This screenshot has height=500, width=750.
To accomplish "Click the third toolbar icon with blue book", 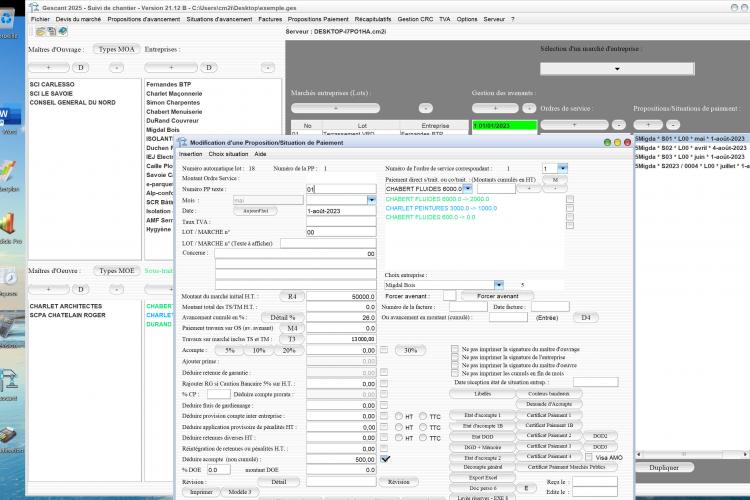I will point(63,32).
